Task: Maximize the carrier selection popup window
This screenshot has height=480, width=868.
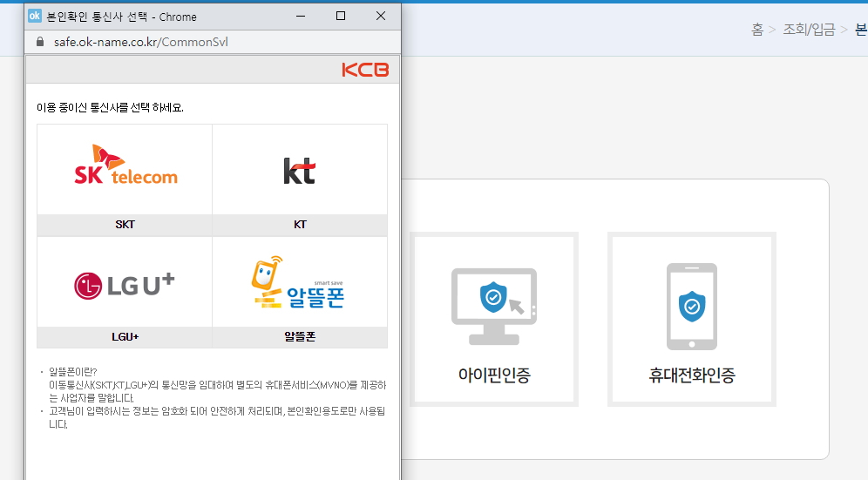Action: tap(341, 16)
